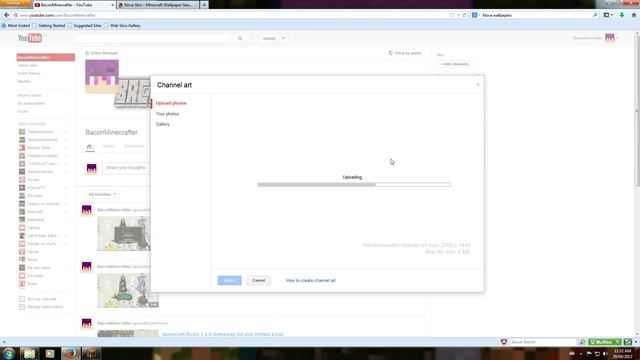Click the browser back arrow button
The image size is (640, 360).
pos(6,15)
